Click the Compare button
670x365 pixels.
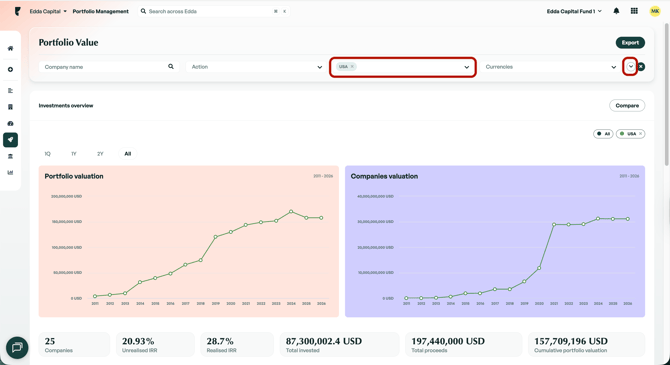click(x=627, y=106)
